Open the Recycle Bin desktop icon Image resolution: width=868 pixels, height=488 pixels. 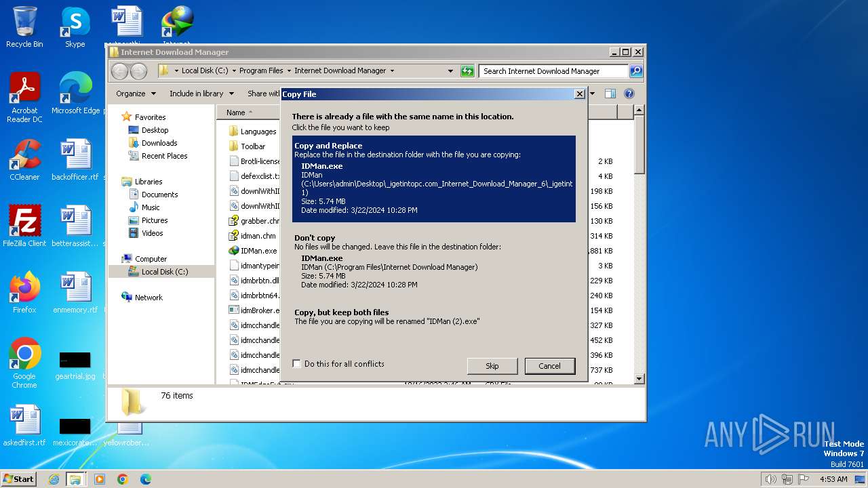point(24,27)
